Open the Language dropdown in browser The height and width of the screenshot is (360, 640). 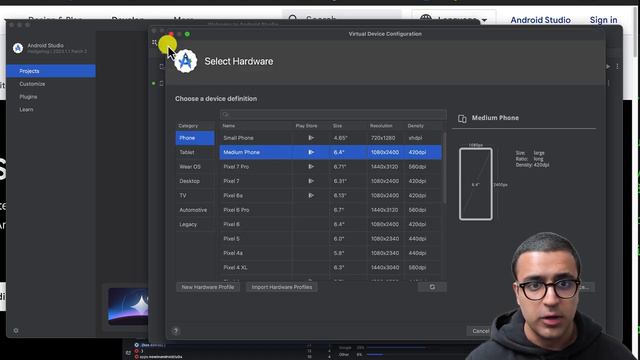[454, 18]
